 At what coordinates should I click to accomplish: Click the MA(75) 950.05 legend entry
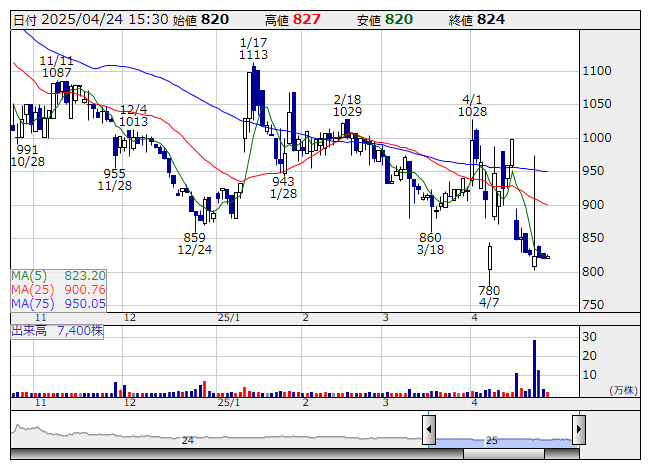[58, 303]
